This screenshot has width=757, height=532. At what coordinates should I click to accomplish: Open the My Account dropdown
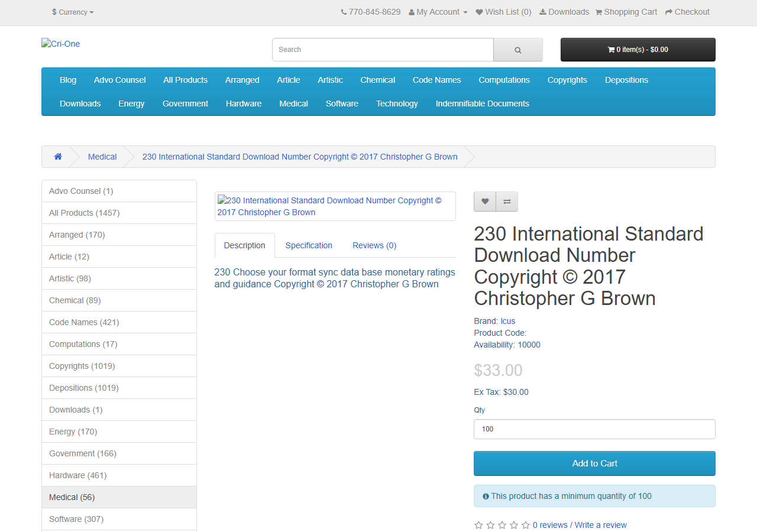[438, 12]
